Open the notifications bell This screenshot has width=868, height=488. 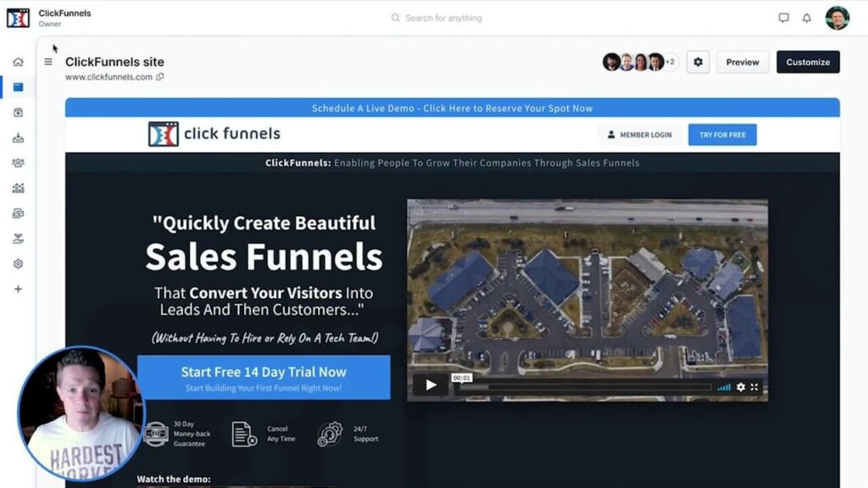(807, 18)
